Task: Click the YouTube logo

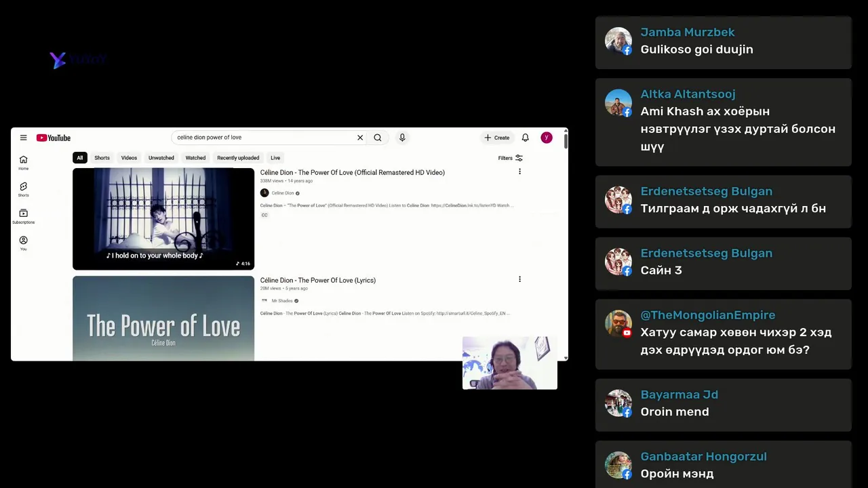Action: [54, 138]
